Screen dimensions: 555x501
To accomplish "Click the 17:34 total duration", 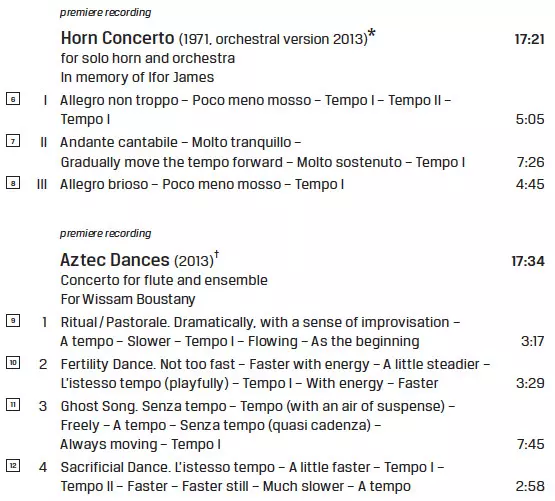I will click(x=528, y=261).
